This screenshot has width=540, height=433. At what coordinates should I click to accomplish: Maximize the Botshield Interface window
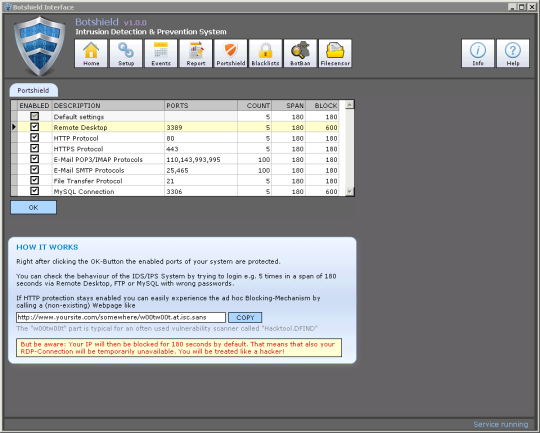522,7
